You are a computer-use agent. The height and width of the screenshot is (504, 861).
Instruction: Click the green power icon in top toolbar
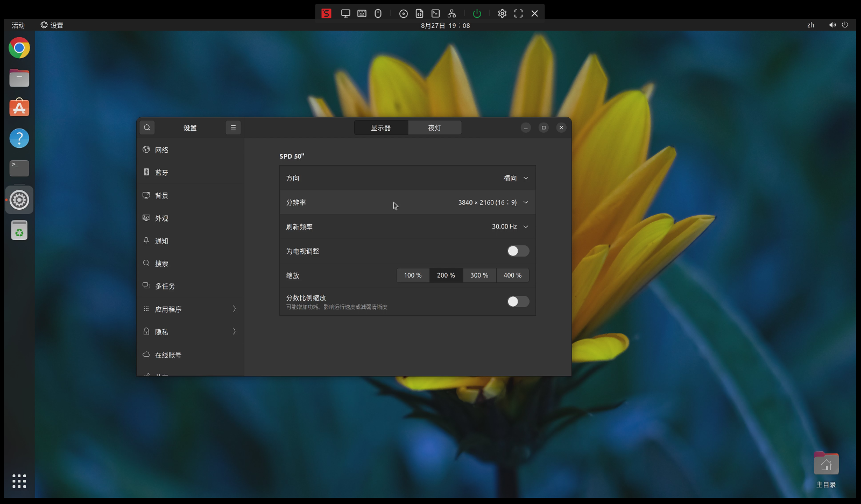[x=477, y=13]
